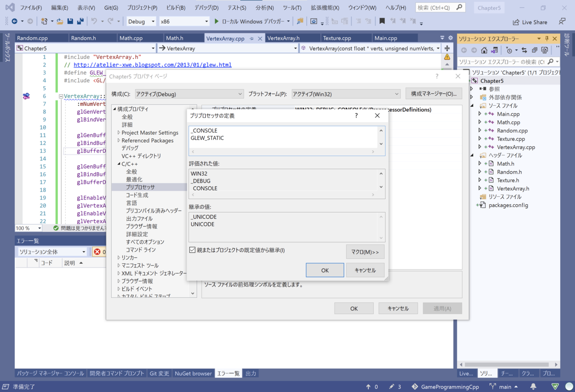
Task: Click the warning triangle beside the editor
Action: point(447,56)
